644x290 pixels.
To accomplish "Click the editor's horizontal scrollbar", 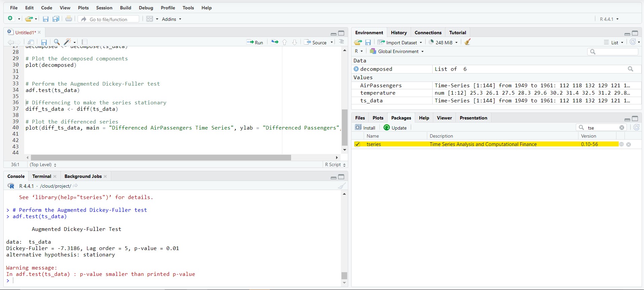I will click(161, 157).
